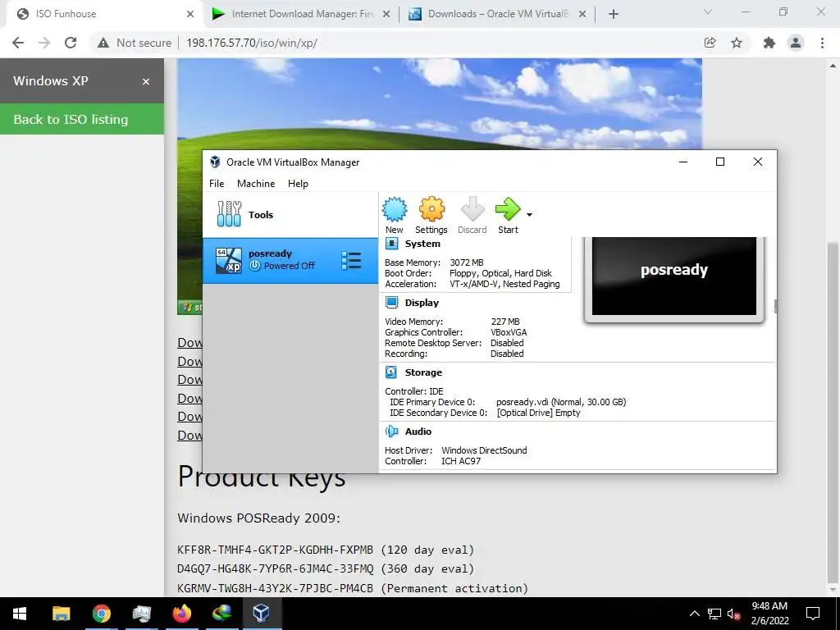Click the Display monitor icon

pyautogui.click(x=391, y=303)
